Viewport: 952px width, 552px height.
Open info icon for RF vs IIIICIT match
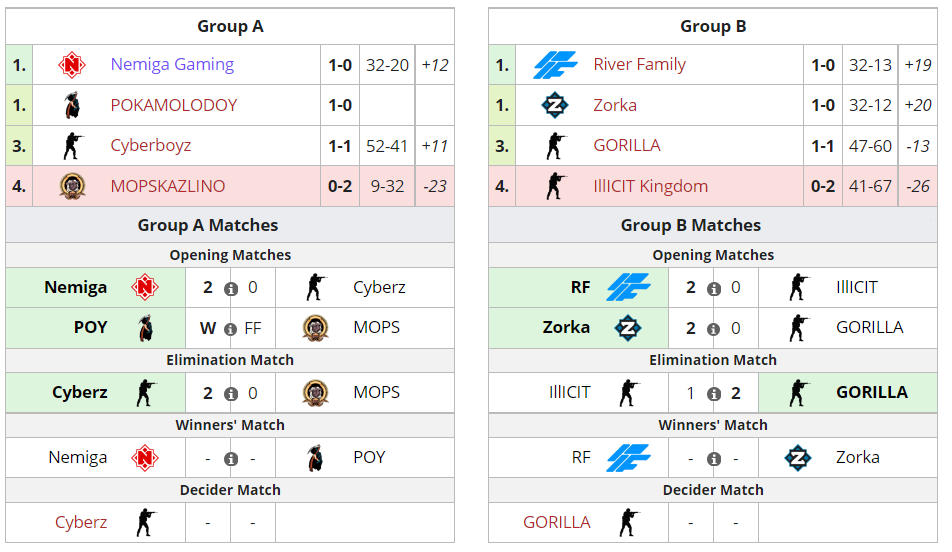click(x=714, y=288)
